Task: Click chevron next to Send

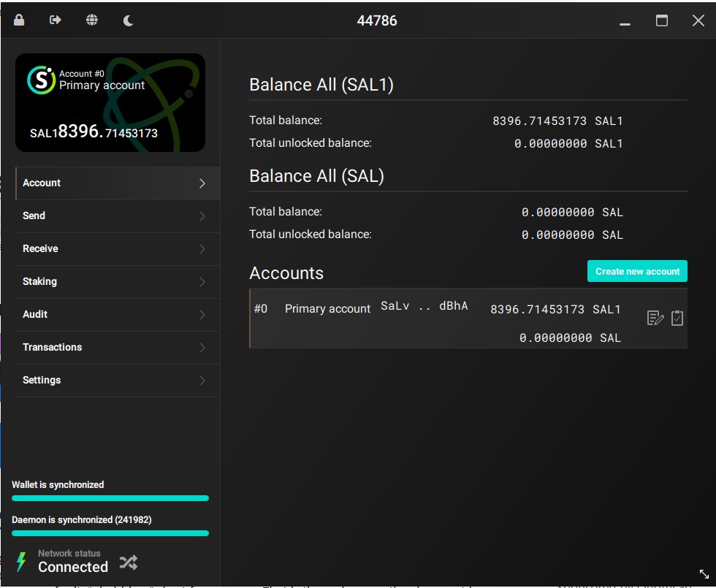Action: tap(202, 216)
